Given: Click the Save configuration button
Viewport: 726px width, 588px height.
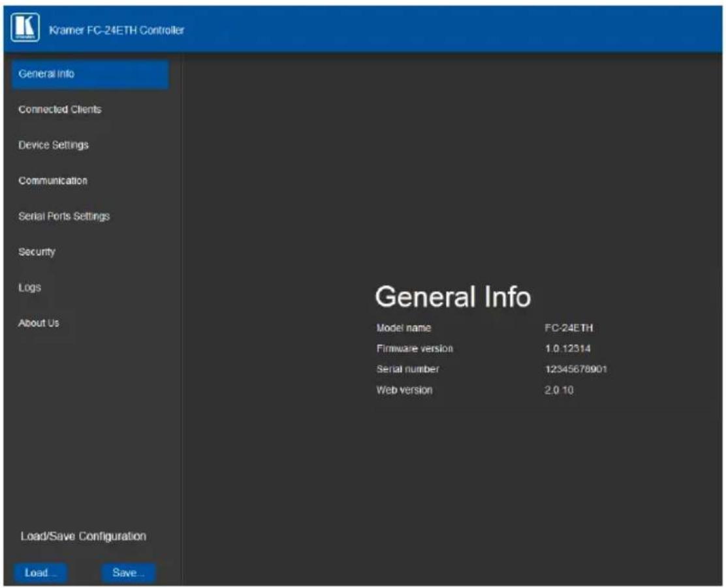Looking at the screenshot, I should click(x=128, y=573).
